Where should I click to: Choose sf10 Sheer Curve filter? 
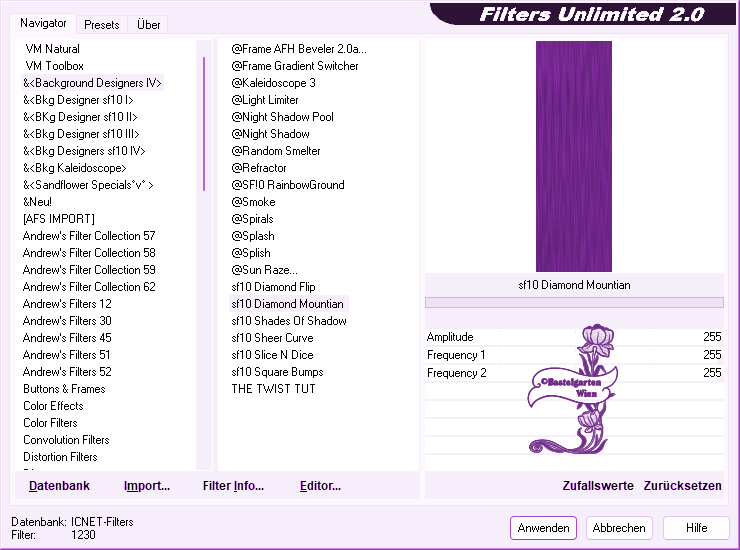pos(272,338)
